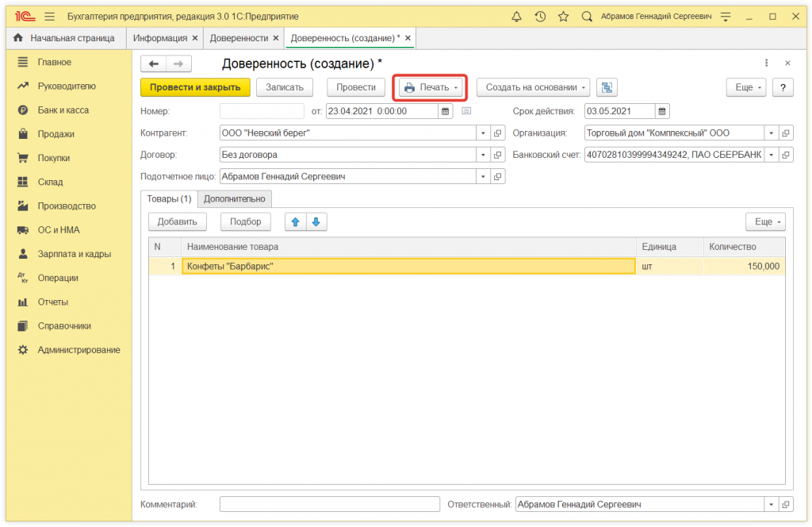Click the document structure icon button
812x527 pixels.
(x=607, y=87)
